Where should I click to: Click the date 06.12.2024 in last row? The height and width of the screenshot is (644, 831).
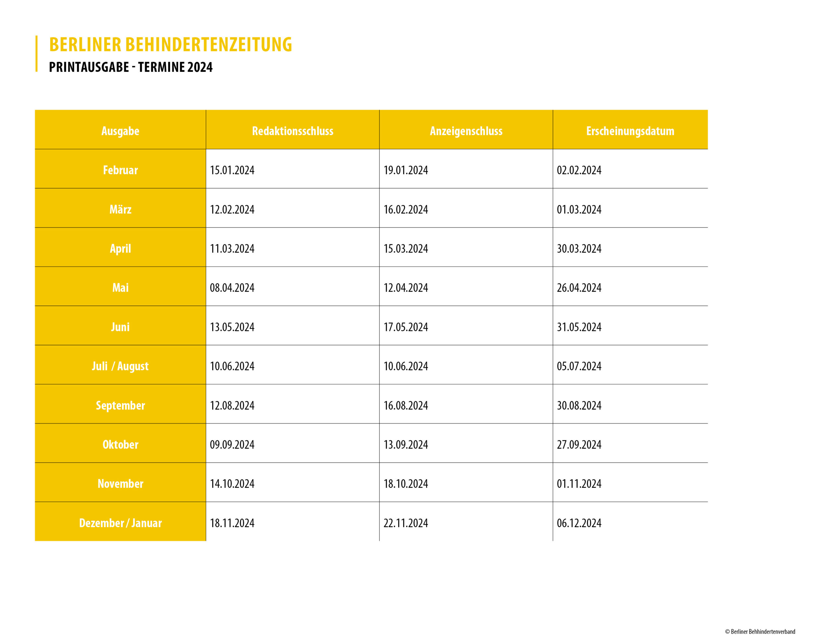pyautogui.click(x=579, y=523)
